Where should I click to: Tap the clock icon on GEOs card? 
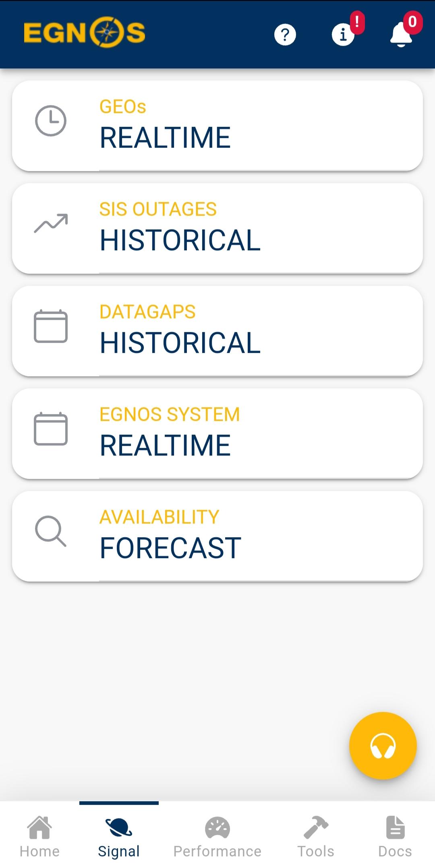click(51, 121)
